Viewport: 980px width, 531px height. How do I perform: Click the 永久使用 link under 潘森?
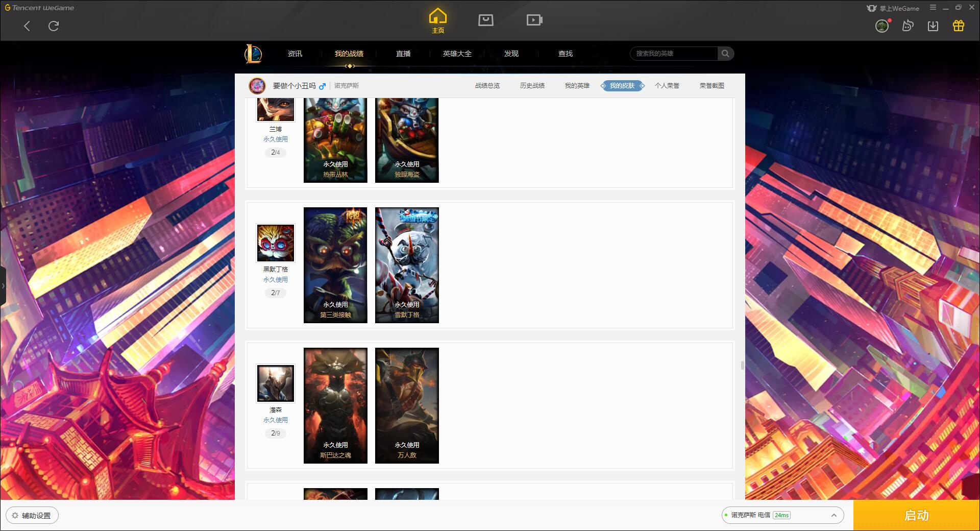(276, 420)
